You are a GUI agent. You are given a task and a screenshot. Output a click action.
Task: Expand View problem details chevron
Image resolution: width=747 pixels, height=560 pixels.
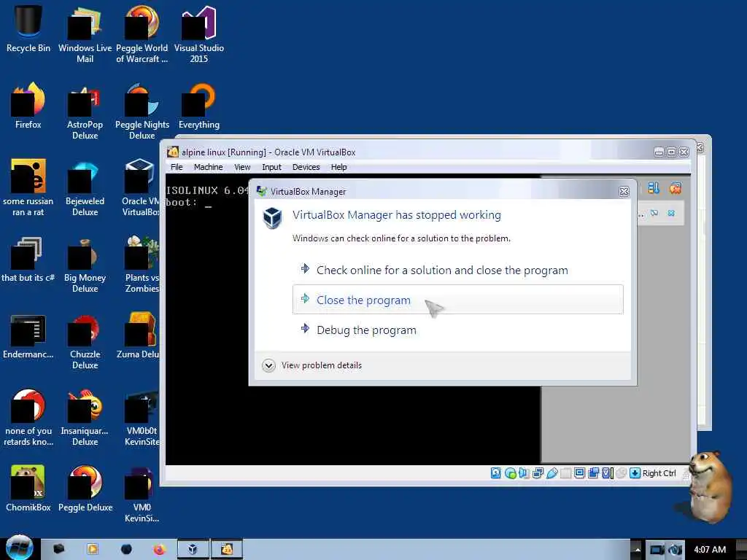coord(268,366)
